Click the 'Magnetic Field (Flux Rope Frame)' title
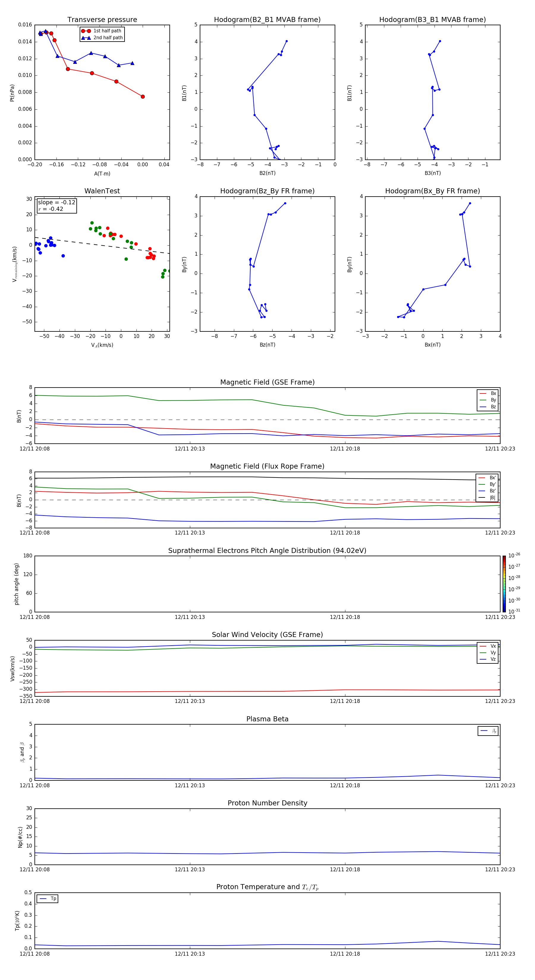Viewport: 535px width, 980px height. tap(267, 466)
